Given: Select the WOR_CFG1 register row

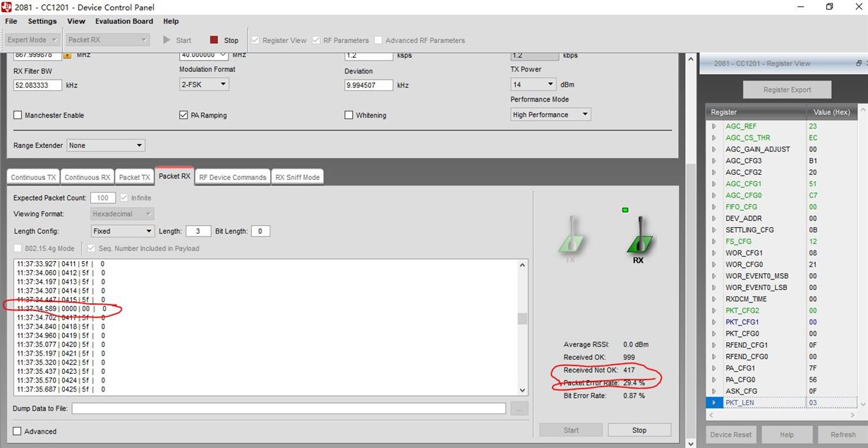Looking at the screenshot, I should [781, 253].
